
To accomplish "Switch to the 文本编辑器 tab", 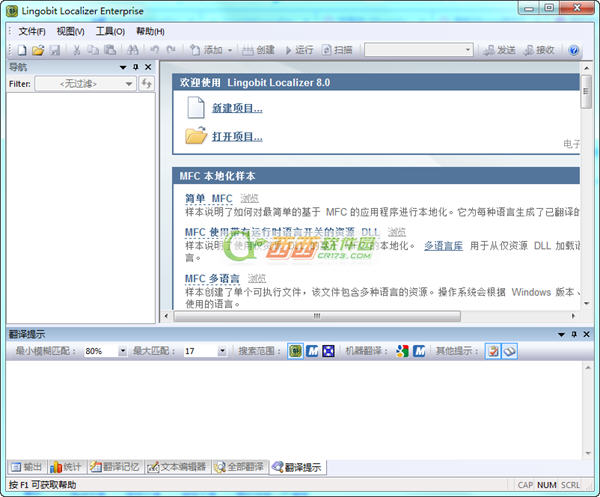I will pyautogui.click(x=177, y=467).
